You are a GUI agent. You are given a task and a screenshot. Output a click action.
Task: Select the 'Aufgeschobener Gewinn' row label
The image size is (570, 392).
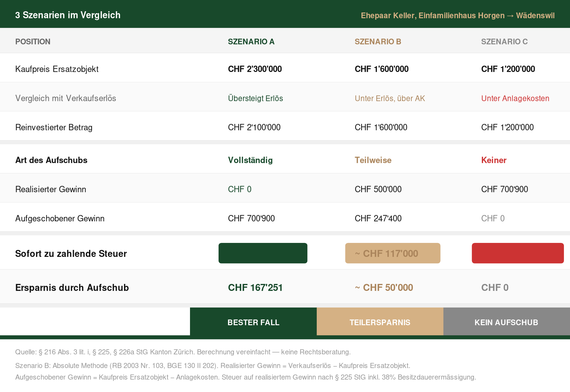tap(60, 218)
